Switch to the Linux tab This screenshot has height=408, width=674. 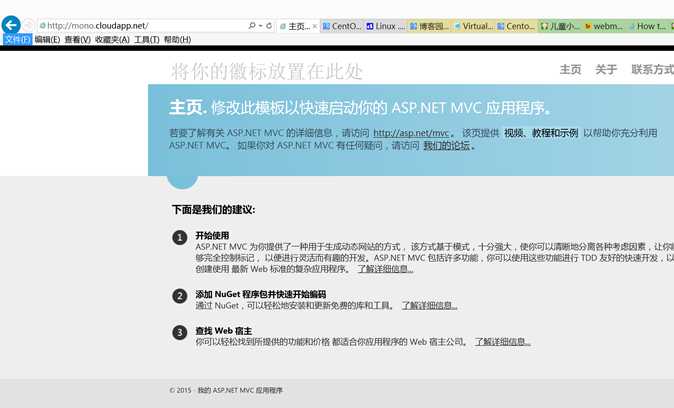(386, 26)
